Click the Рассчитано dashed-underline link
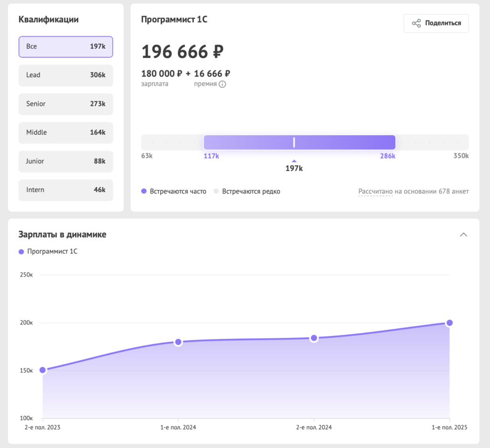Image resolution: width=490 pixels, height=448 pixels. [375, 191]
